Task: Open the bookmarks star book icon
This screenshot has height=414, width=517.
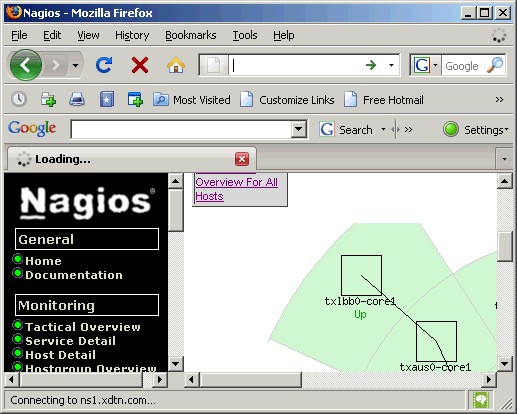Action: pyautogui.click(x=107, y=99)
